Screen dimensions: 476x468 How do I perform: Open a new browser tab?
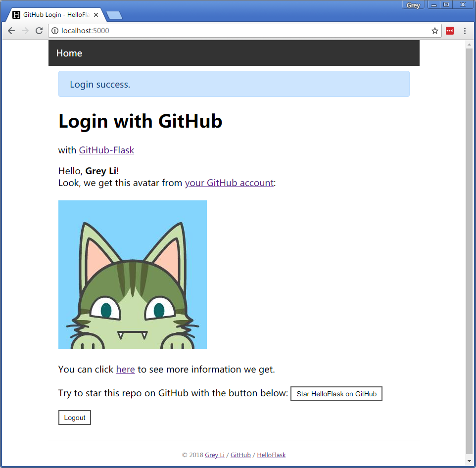pos(113,15)
